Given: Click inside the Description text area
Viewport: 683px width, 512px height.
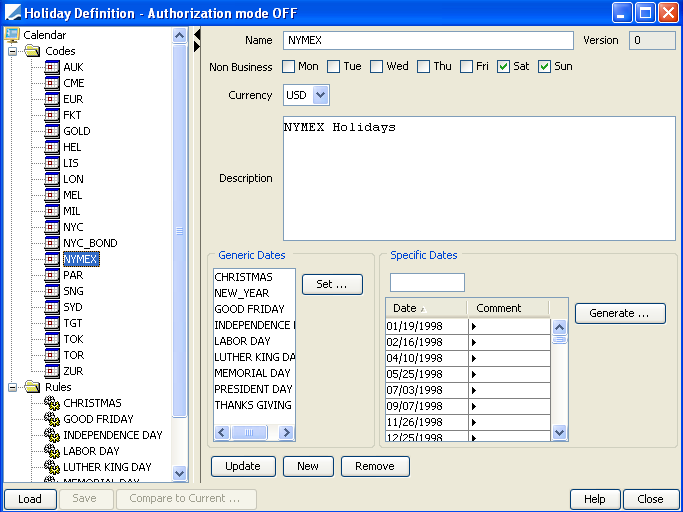Looking at the screenshot, I should [479, 179].
